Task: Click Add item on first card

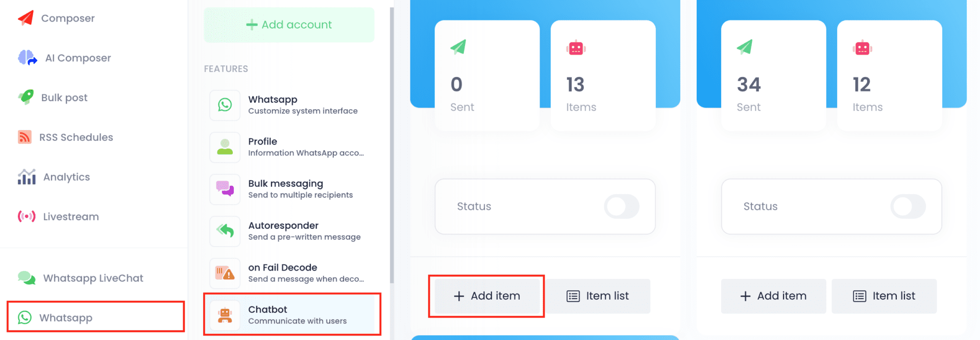Action: [487, 296]
